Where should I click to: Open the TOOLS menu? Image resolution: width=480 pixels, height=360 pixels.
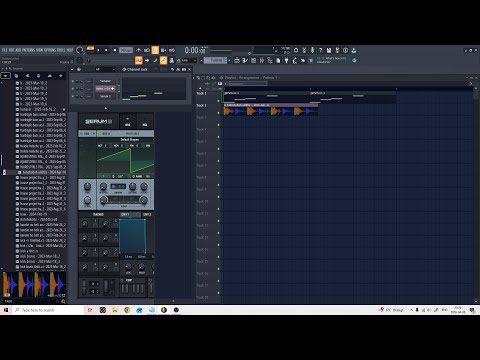click(61, 50)
